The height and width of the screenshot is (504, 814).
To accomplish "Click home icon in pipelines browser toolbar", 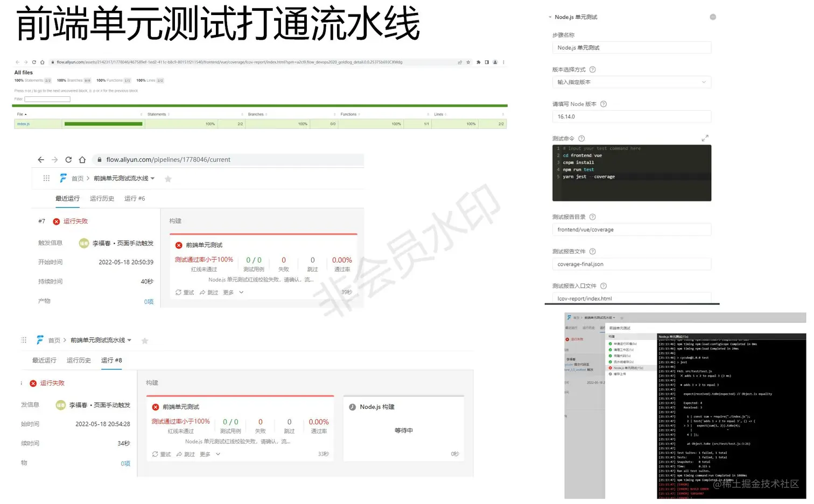I will click(82, 160).
